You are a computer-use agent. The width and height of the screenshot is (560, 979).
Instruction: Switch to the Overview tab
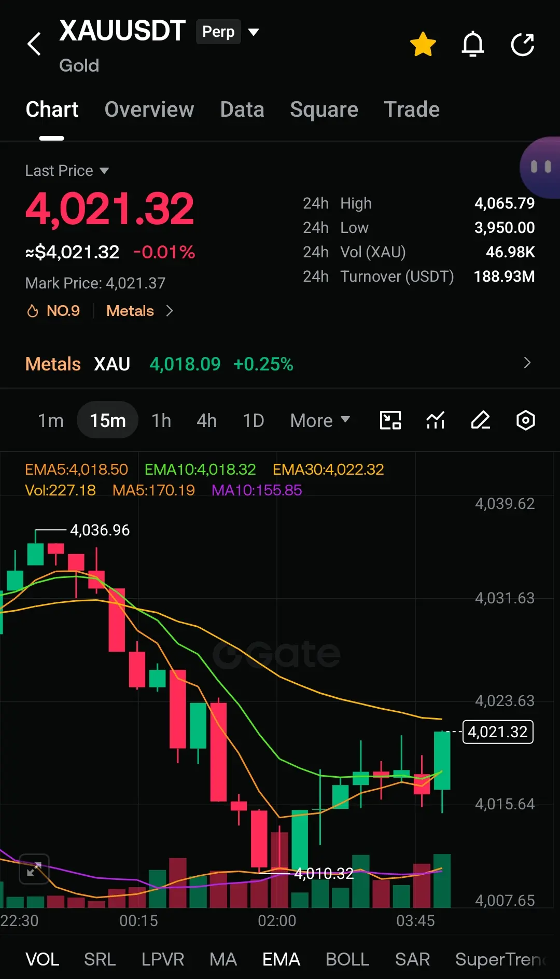[x=149, y=109]
